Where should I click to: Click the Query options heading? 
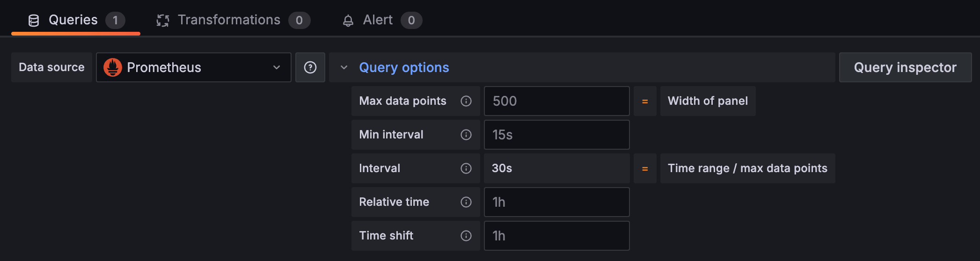pos(404,67)
